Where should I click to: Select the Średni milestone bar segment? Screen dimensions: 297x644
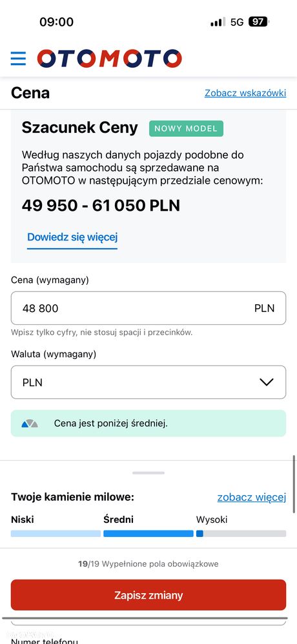(148, 534)
